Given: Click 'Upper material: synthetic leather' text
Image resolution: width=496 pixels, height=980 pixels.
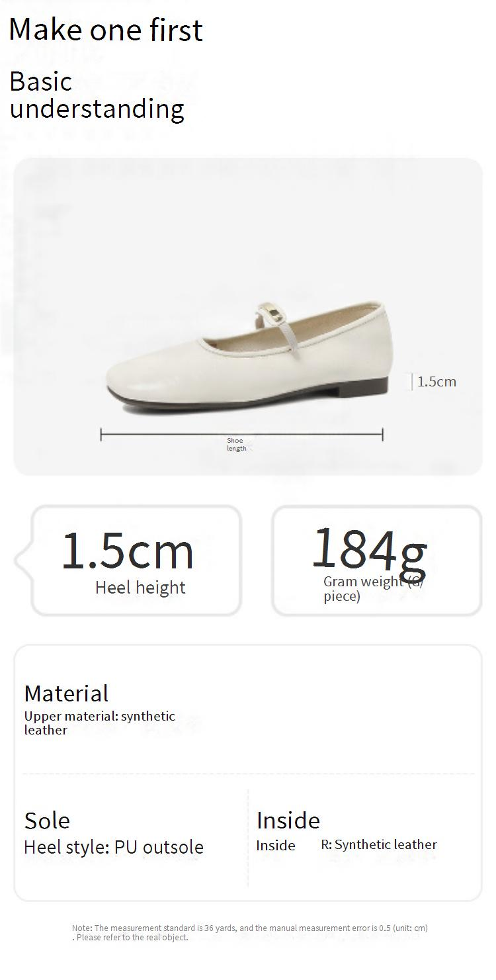Looking at the screenshot, I should 99,723.
